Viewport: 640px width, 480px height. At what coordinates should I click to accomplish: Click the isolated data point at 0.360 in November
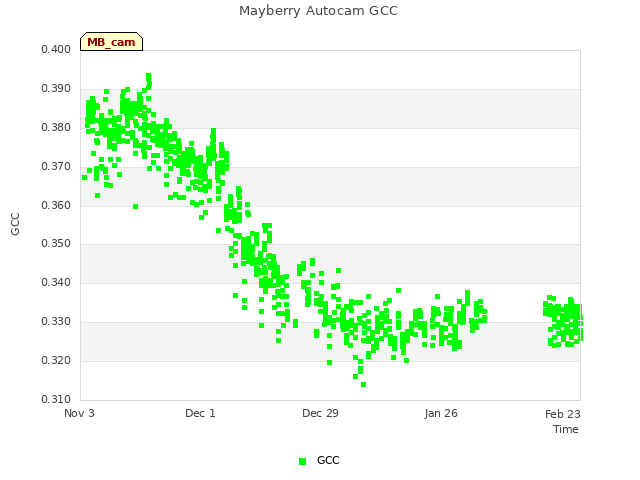click(x=136, y=207)
